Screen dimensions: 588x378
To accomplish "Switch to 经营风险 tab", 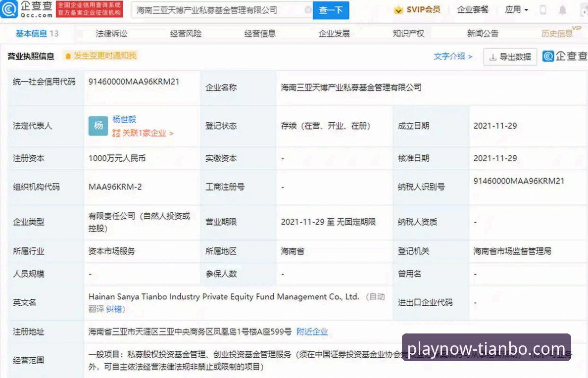I will 186,33.
